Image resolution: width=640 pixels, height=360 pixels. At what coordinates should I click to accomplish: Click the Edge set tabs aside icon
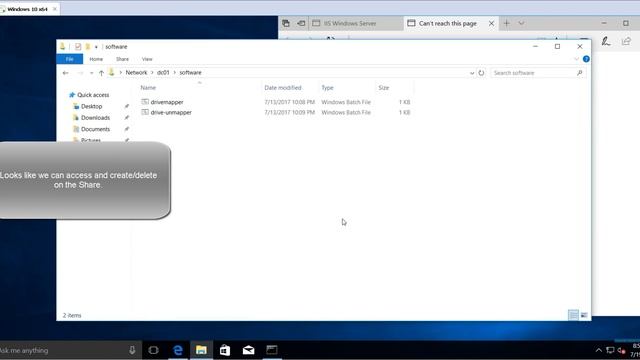coord(301,23)
